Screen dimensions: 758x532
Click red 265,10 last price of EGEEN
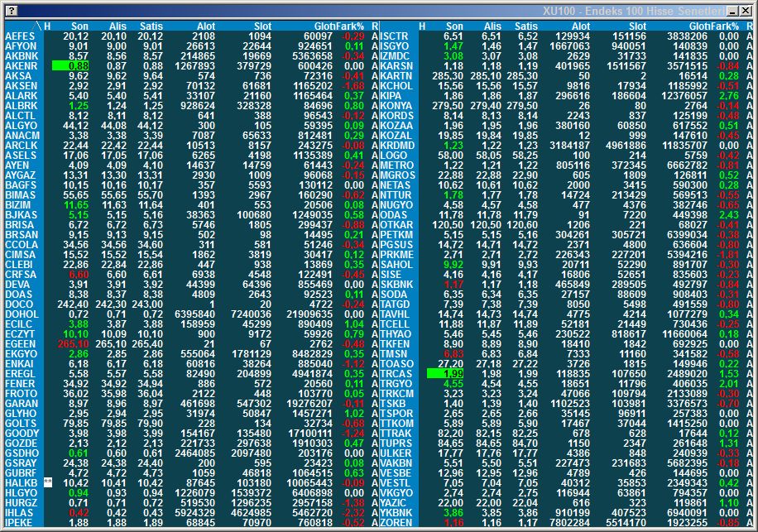[73, 344]
